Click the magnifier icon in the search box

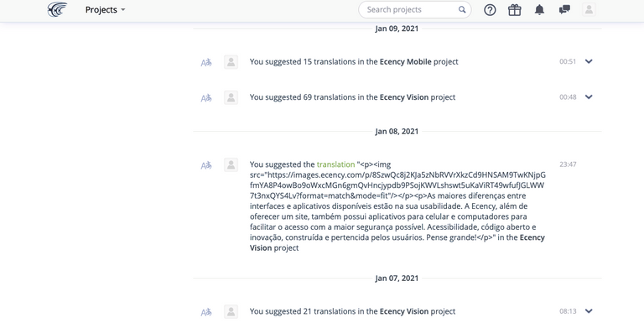pyautogui.click(x=462, y=9)
